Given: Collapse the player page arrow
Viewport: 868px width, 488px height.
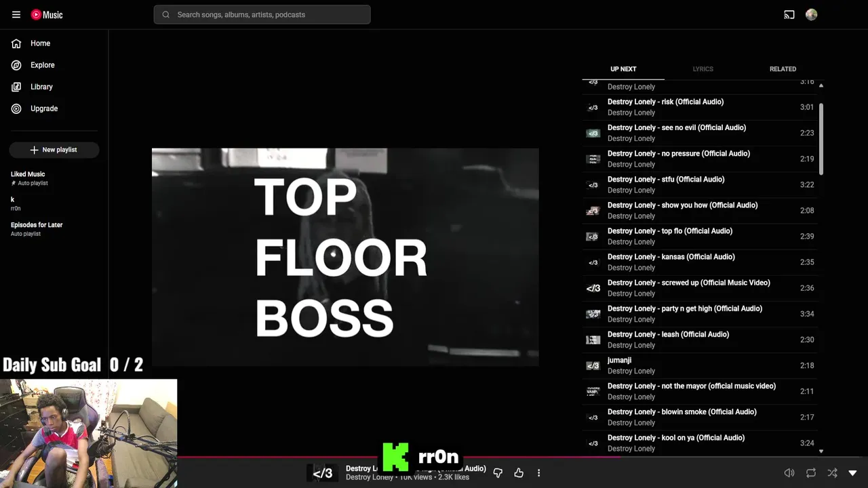Looking at the screenshot, I should pyautogui.click(x=852, y=472).
